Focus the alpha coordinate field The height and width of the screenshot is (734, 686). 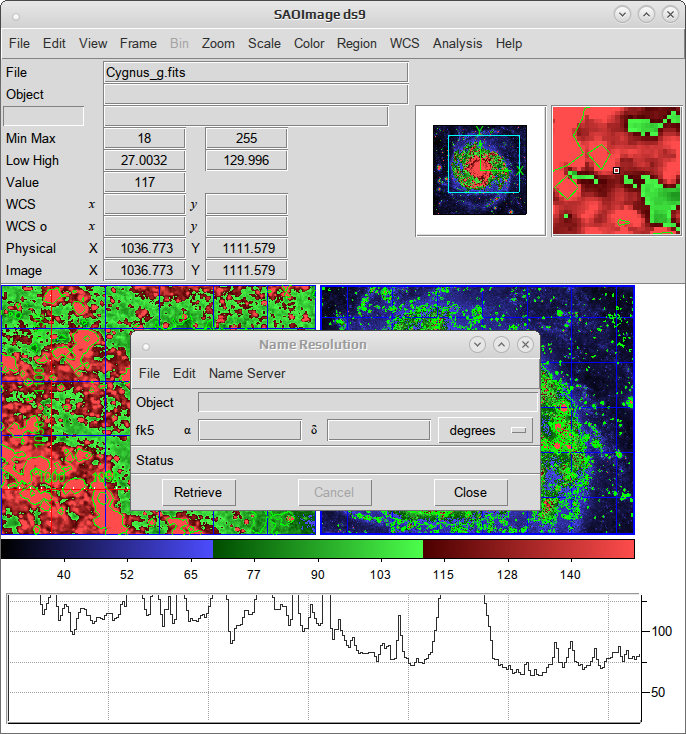point(250,430)
